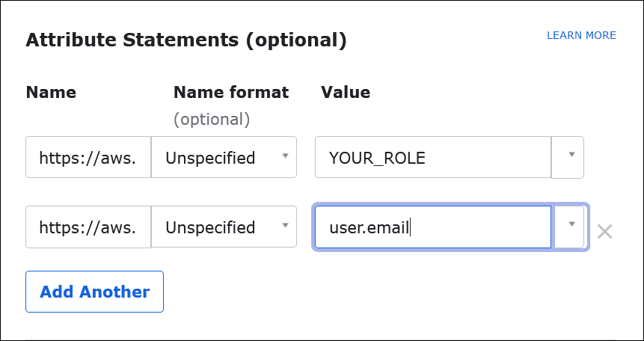Select 'Unspecified' text in second row

(210, 227)
